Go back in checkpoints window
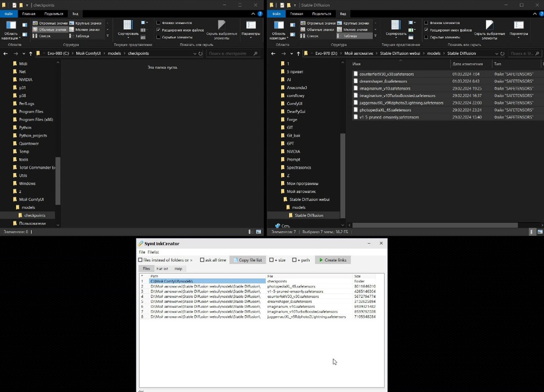Screen dimensions: 544x392 pyautogui.click(x=5, y=54)
